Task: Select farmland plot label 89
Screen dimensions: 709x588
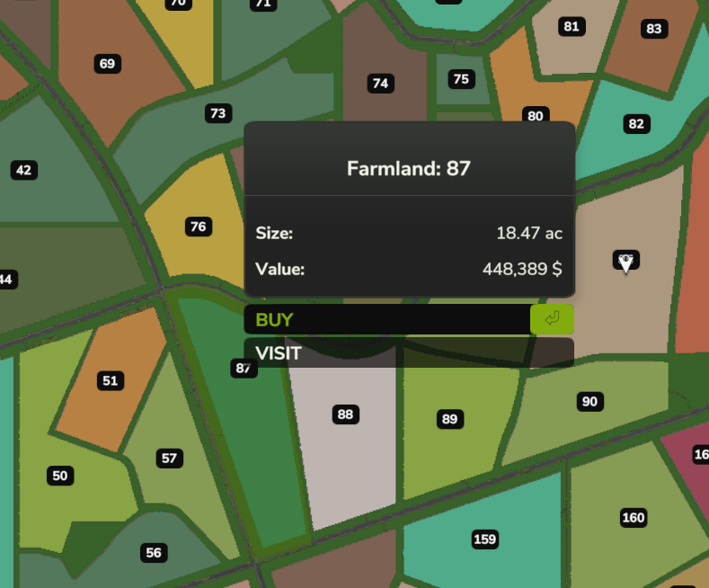Action: point(449,419)
